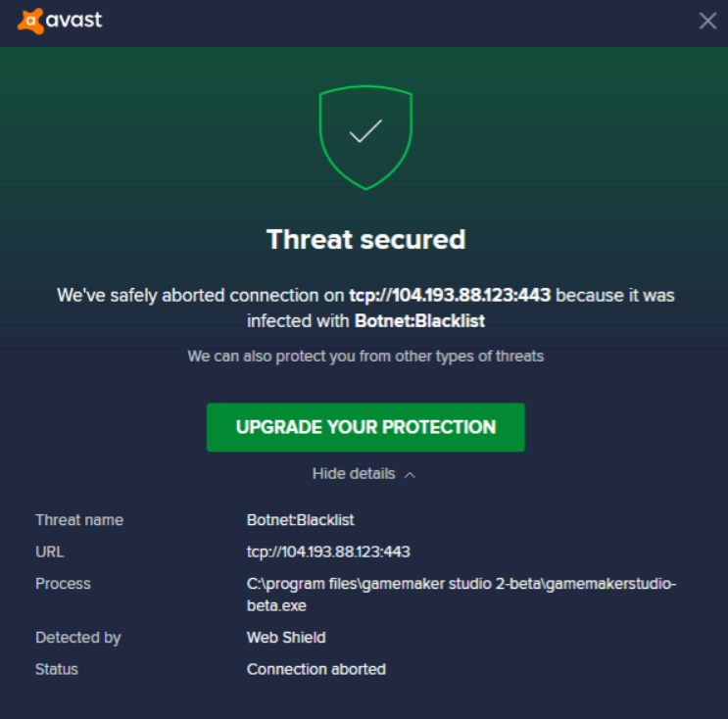The image size is (728, 719).
Task: Click bold Botnet:Blacklist text in message
Action: 419,320
